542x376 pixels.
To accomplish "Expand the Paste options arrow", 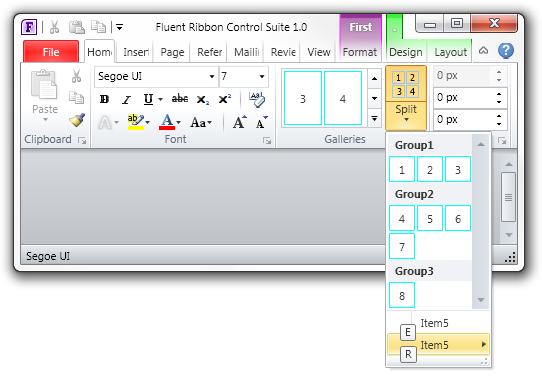I will coord(45,120).
